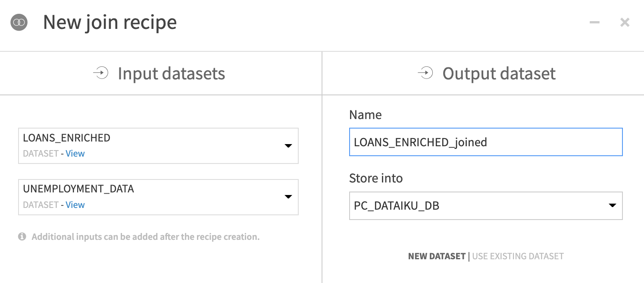Close the New join recipe dialog
Viewport: 644px width, 283px height.
click(x=625, y=22)
